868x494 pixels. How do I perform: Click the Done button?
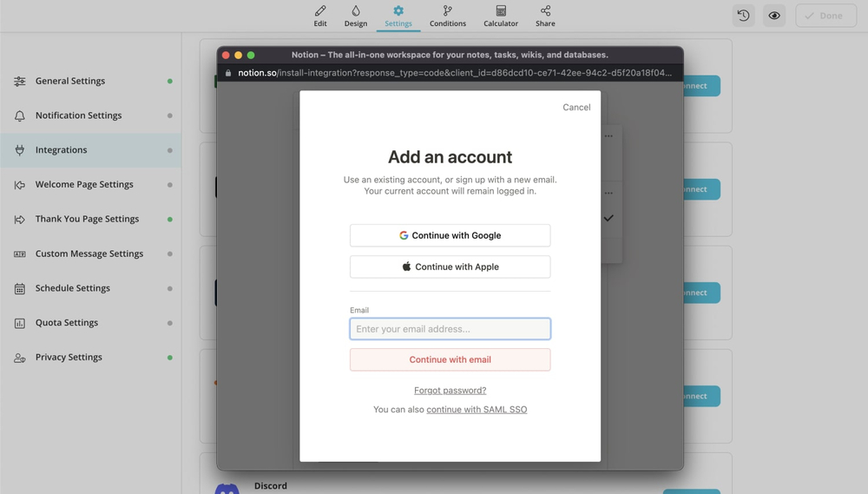(x=825, y=16)
